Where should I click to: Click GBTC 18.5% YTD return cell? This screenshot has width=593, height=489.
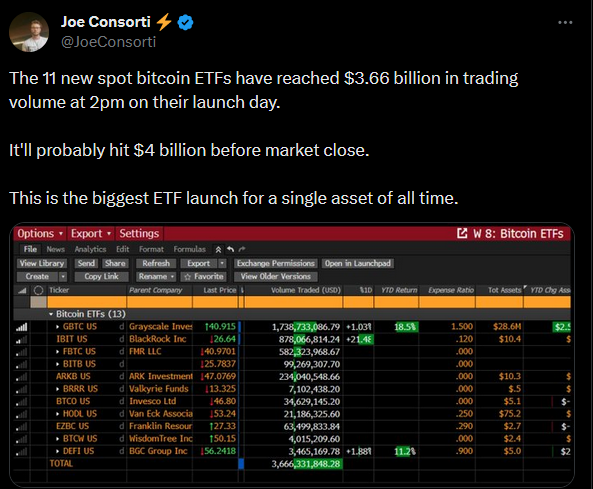(405, 327)
